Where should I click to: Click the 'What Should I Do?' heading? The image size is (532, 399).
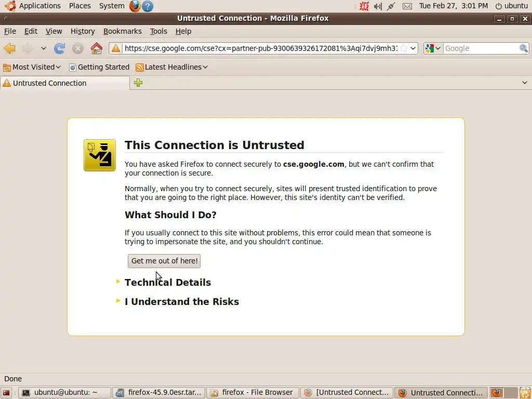[170, 215]
